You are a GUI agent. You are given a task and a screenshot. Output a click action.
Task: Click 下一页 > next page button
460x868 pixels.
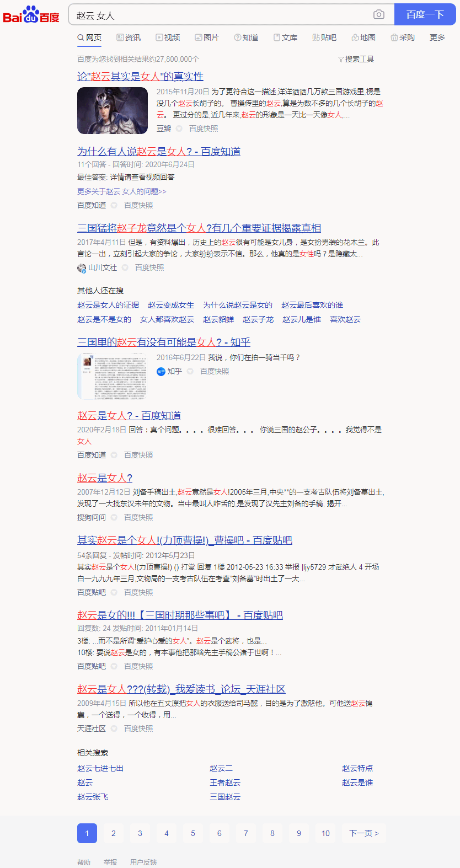[x=364, y=833]
